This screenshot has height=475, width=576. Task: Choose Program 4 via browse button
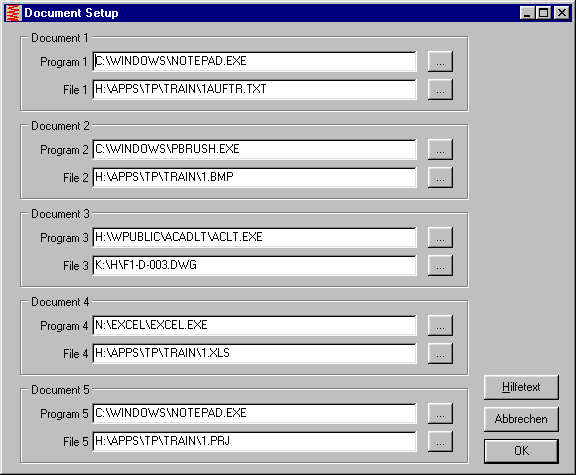pyautogui.click(x=440, y=325)
